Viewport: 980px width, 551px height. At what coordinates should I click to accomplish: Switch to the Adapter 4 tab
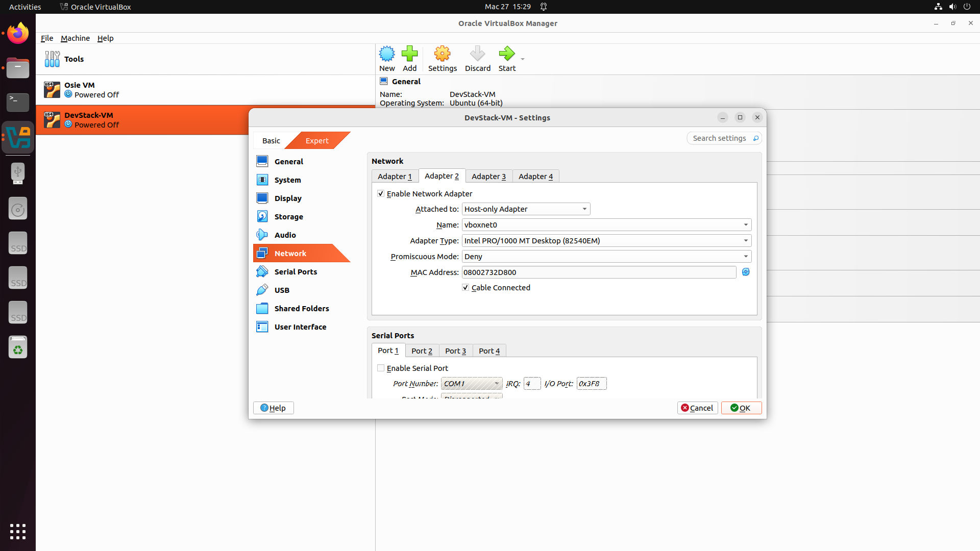(535, 176)
